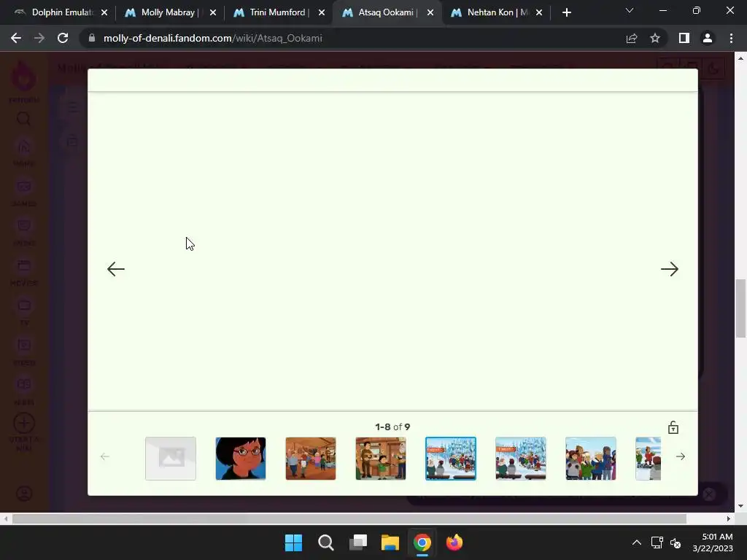The height and width of the screenshot is (560, 747).
Task: Click the scroll-down arrow of vertical scrollbar
Action: tap(741, 506)
